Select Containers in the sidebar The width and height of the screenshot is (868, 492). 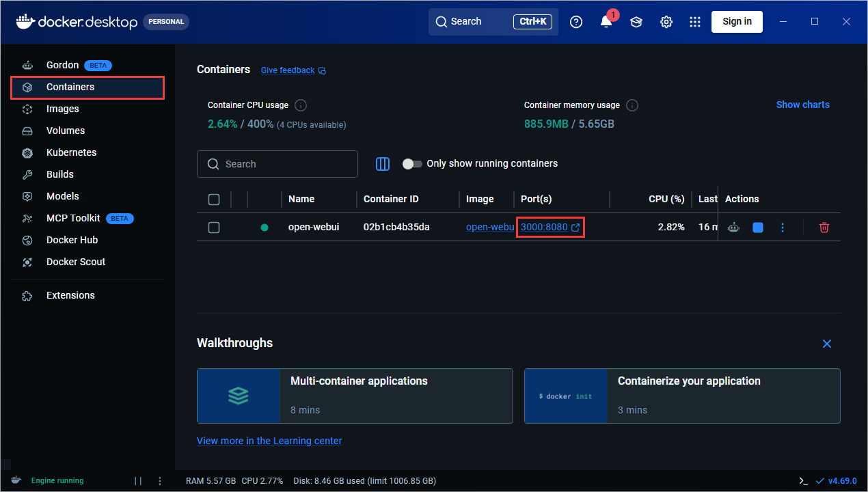tap(87, 87)
